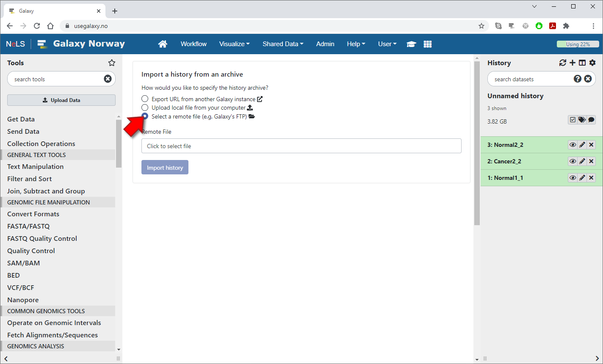Screen dimensions: 603x364
Task: Click the grid view icon in masthead
Action: (x=428, y=44)
